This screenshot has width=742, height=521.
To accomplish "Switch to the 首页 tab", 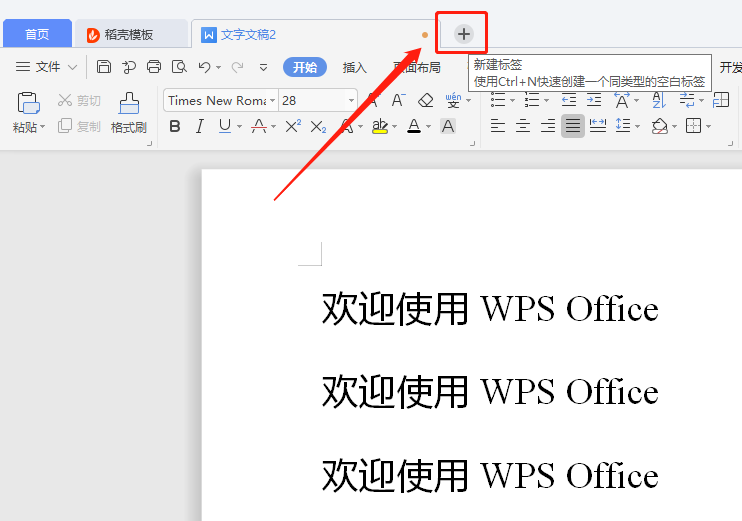I will (37, 34).
